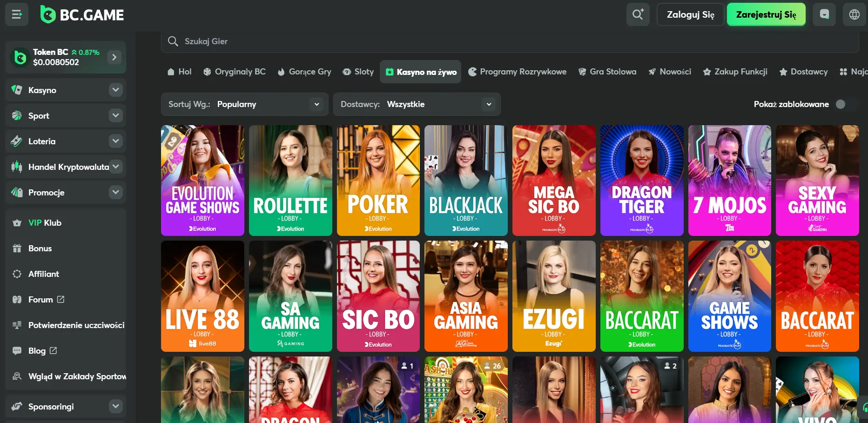This screenshot has height=423, width=868.
Task: Click the Affiliant icon in sidebar
Action: pyautogui.click(x=17, y=274)
